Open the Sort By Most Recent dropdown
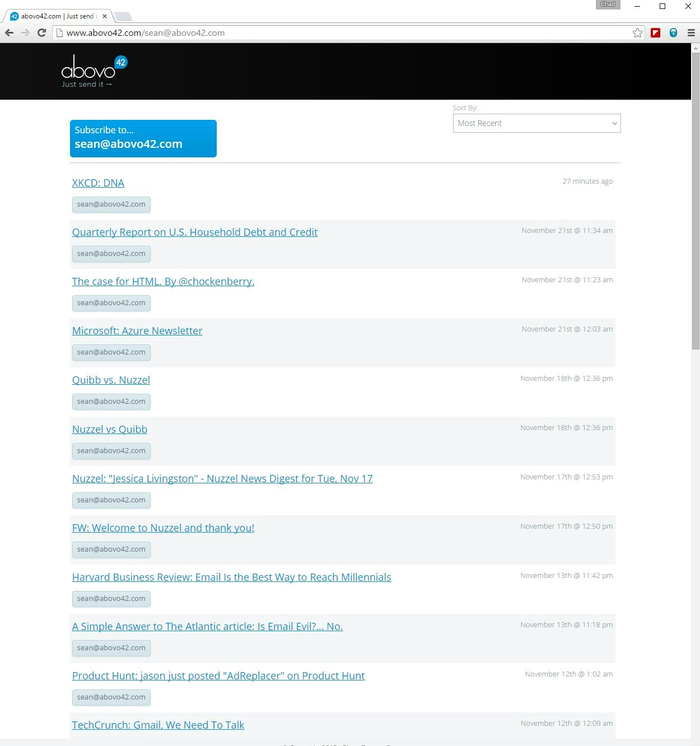Screen dimensions: 700x746 (x=536, y=123)
